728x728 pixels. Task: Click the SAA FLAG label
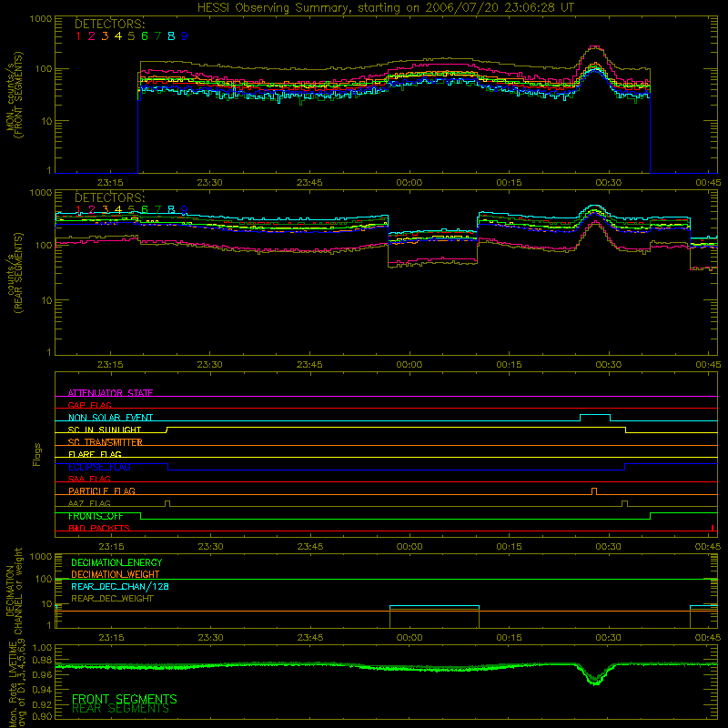coord(89,479)
